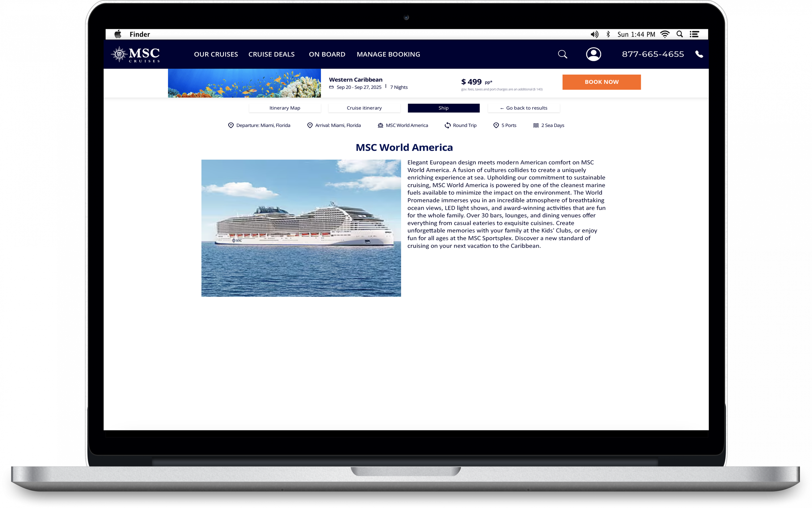
Task: Click the ship icon beside MSC World America
Action: [380, 125]
